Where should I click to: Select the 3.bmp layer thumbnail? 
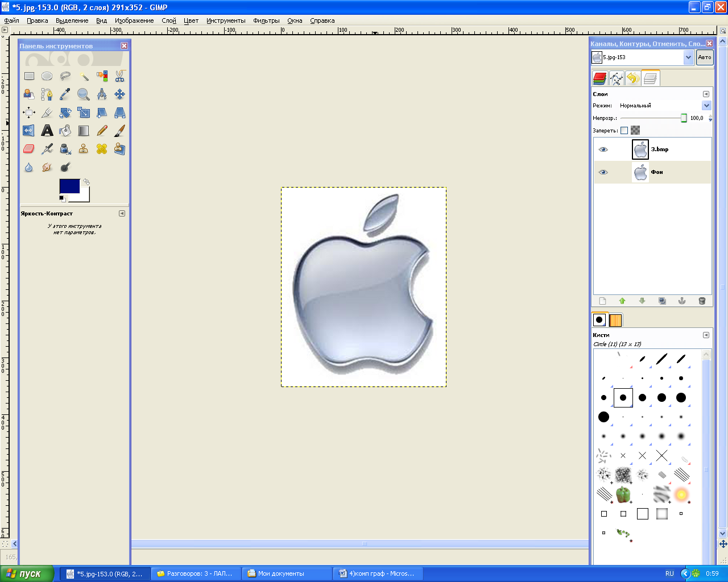(640, 149)
